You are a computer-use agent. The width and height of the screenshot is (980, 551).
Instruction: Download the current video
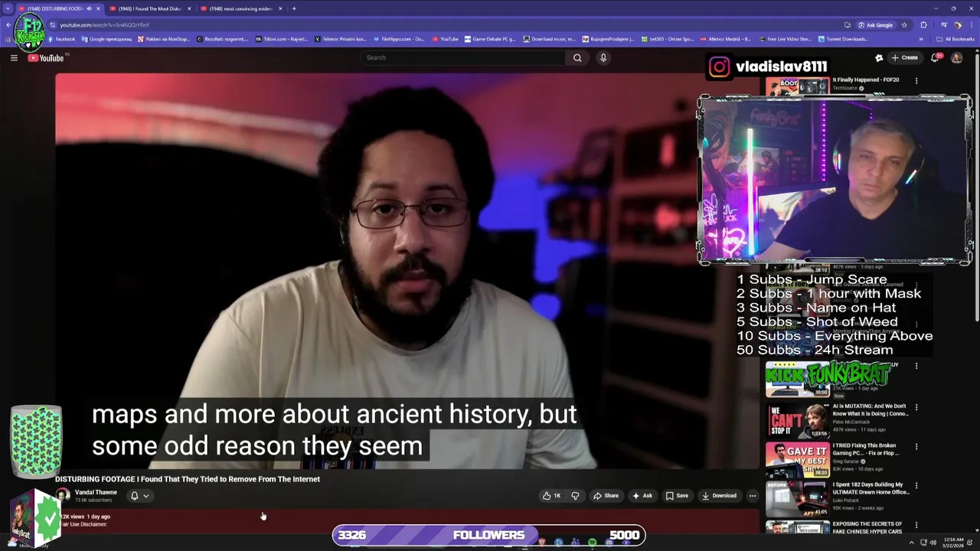[x=719, y=495]
